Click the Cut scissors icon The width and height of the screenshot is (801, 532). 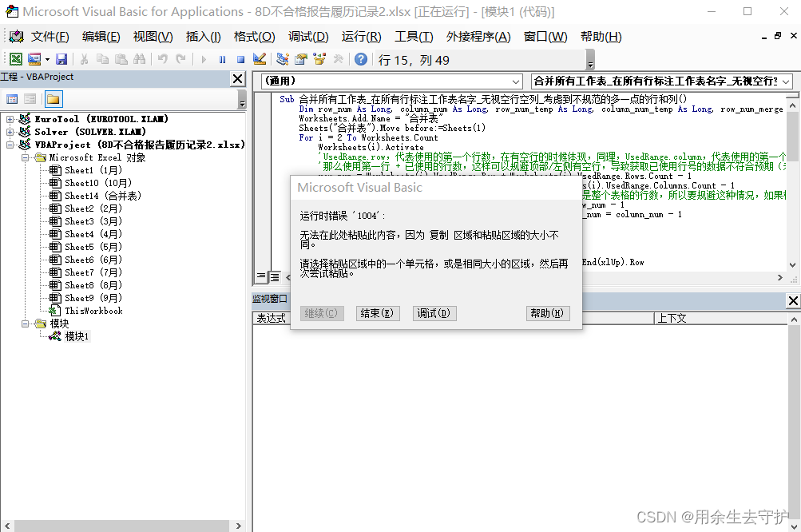tap(85, 59)
